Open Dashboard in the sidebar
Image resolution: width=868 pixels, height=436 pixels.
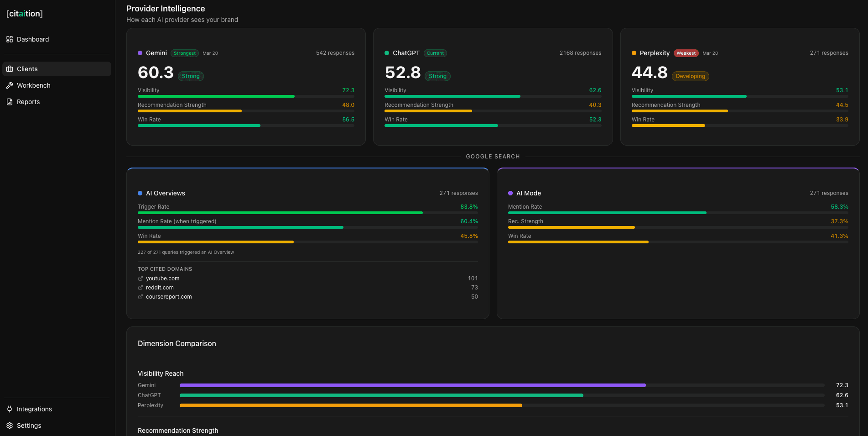click(x=57, y=39)
